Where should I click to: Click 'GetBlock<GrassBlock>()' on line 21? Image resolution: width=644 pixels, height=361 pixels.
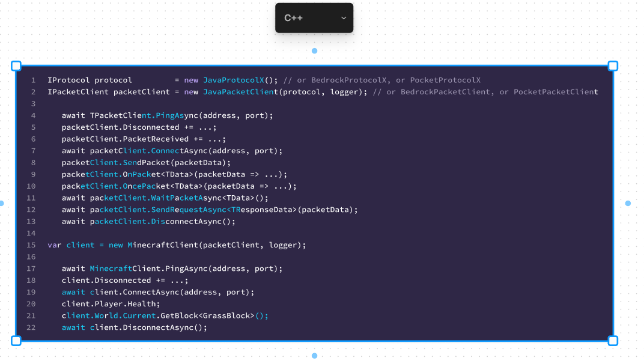click(x=212, y=316)
